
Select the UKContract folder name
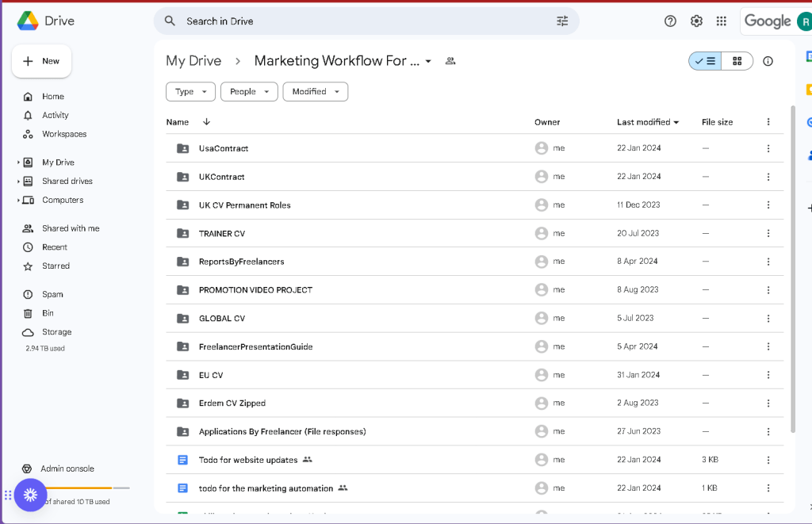pos(222,177)
